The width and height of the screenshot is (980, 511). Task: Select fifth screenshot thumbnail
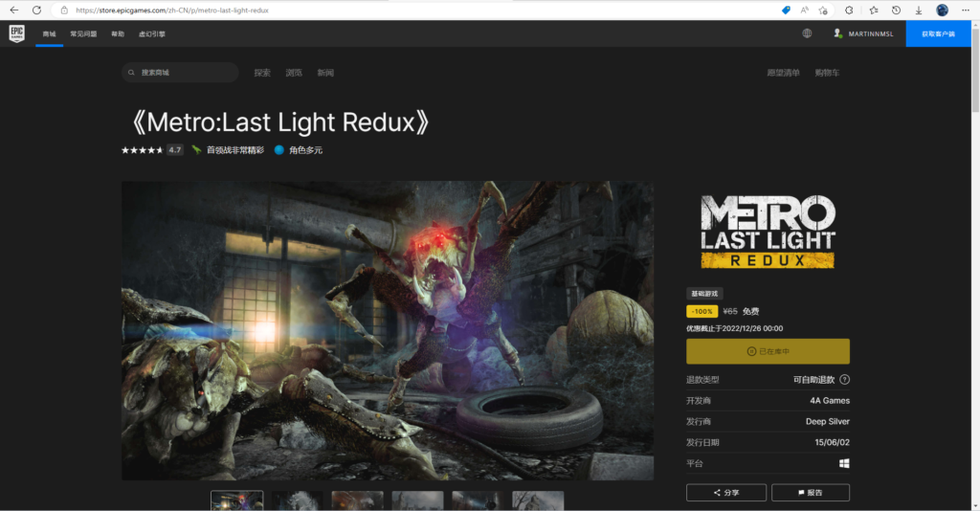pos(478,500)
